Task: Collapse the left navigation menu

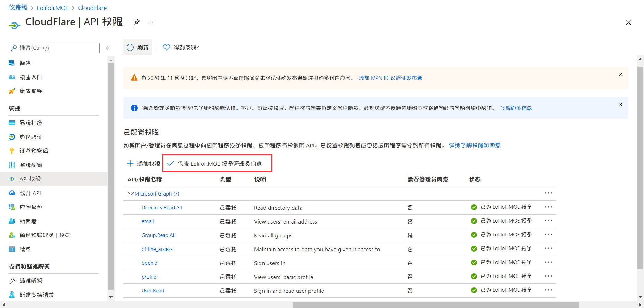Action: tap(108, 48)
